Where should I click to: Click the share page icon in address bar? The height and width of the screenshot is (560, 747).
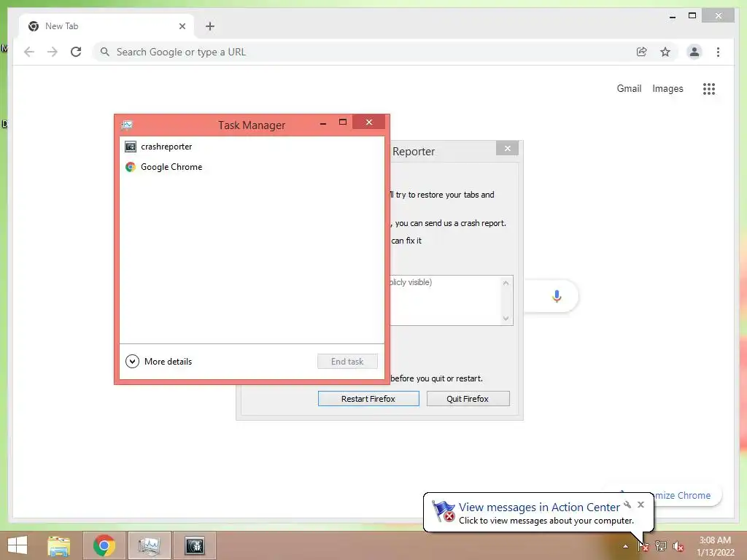642,52
